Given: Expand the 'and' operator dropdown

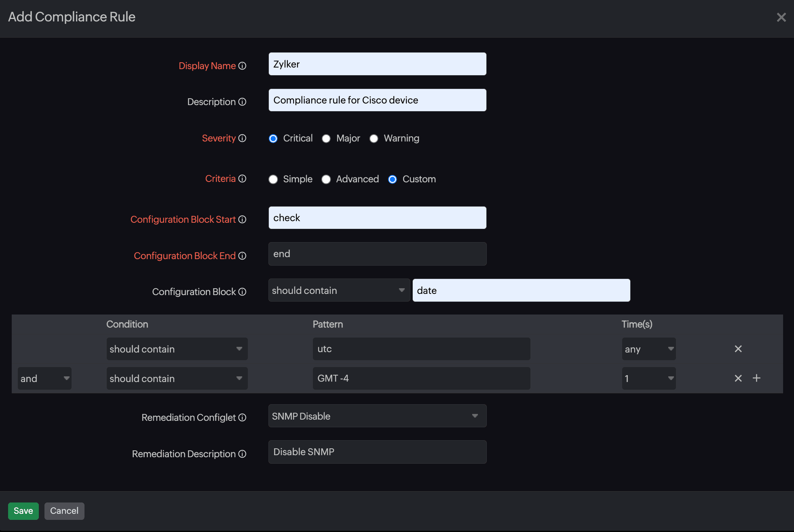Looking at the screenshot, I should 44,378.
